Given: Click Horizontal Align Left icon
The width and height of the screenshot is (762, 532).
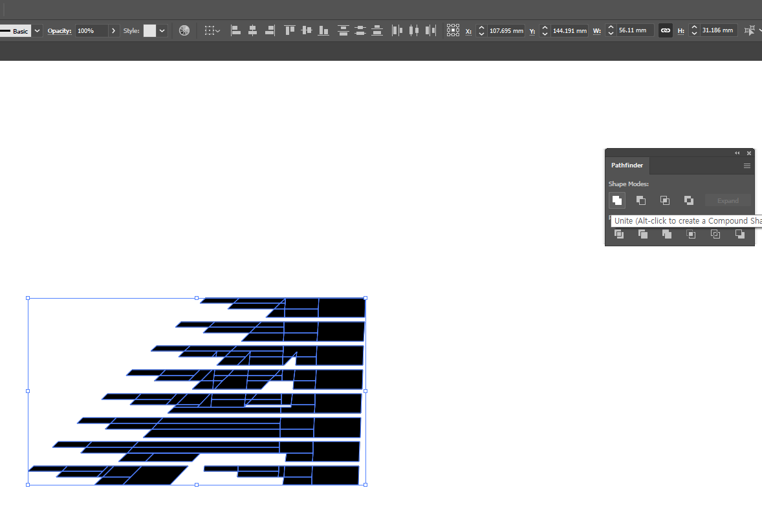Looking at the screenshot, I should [x=235, y=30].
